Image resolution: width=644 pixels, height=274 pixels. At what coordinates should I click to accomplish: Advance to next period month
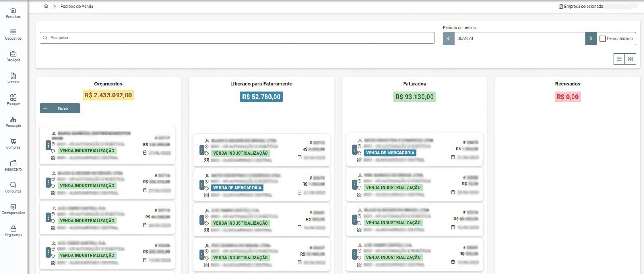pyautogui.click(x=590, y=38)
